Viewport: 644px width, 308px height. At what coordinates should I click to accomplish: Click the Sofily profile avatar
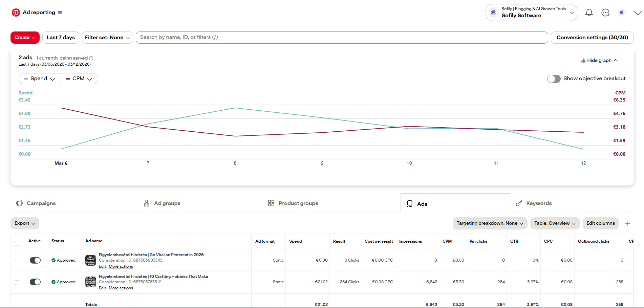(x=622, y=12)
